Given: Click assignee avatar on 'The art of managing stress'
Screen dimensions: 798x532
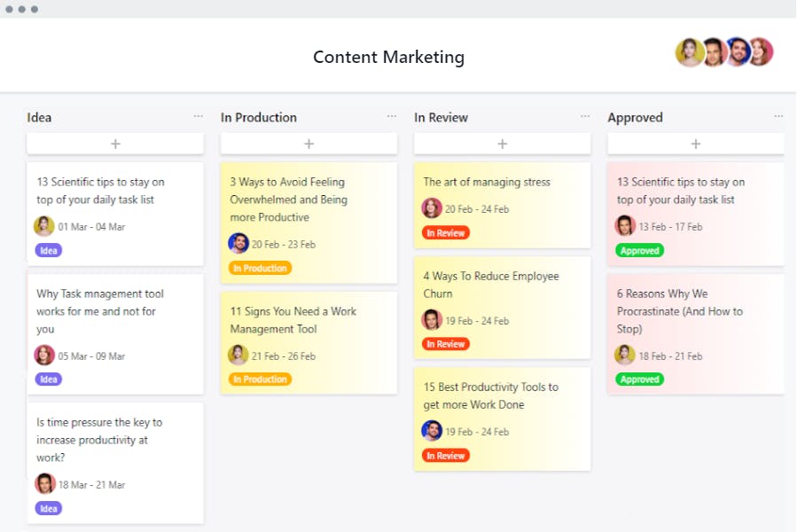Looking at the screenshot, I should point(432,208).
